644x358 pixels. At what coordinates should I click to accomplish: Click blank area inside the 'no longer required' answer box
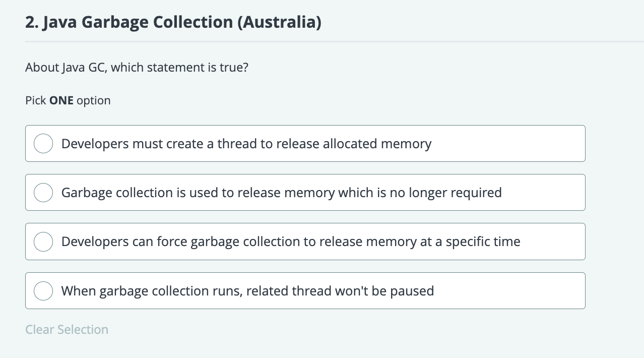click(x=544, y=193)
